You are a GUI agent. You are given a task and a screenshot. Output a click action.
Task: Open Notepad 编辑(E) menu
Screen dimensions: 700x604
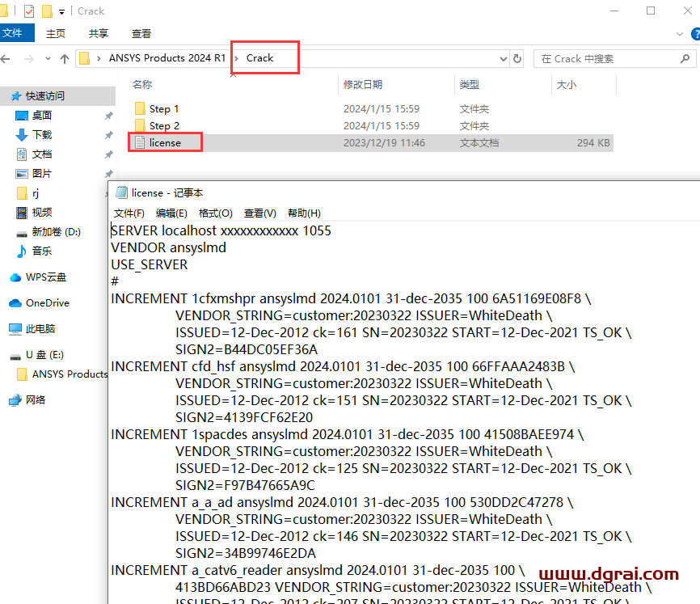(x=171, y=213)
